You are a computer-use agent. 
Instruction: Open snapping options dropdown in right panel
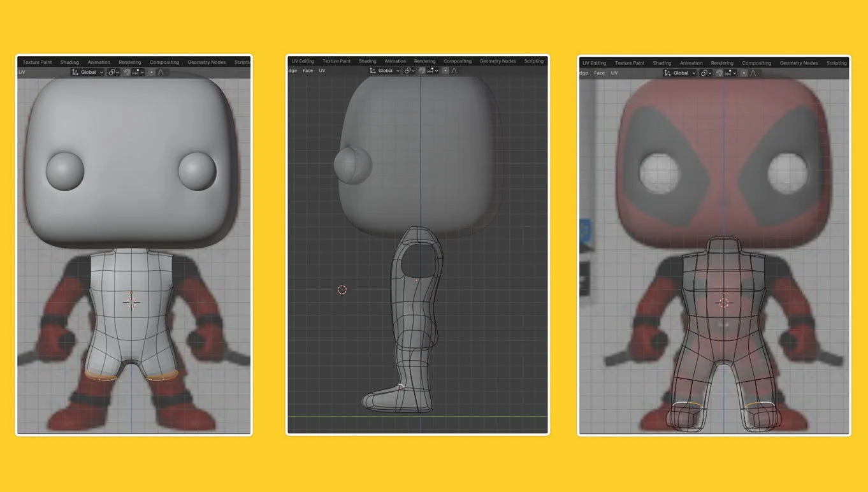(730, 73)
